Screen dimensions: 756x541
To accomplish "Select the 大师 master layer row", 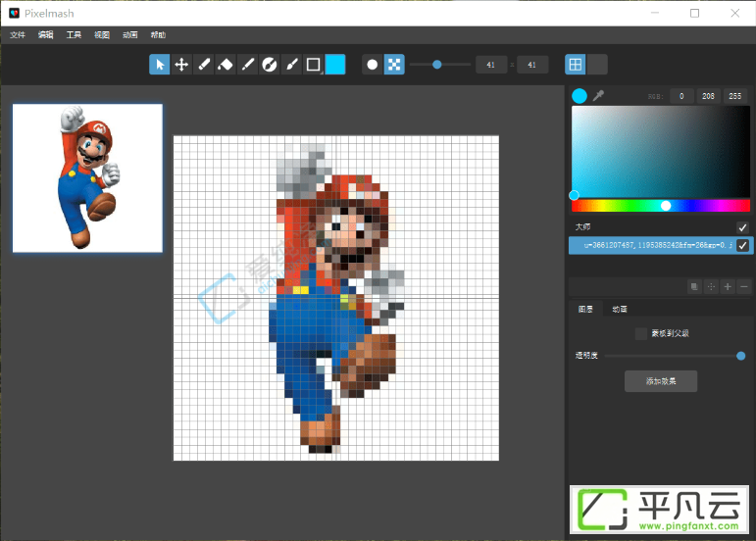I will click(x=661, y=227).
